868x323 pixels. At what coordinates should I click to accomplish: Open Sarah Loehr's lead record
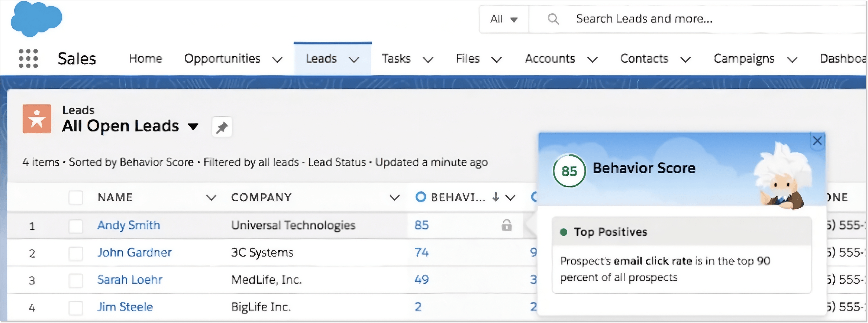[x=130, y=280]
